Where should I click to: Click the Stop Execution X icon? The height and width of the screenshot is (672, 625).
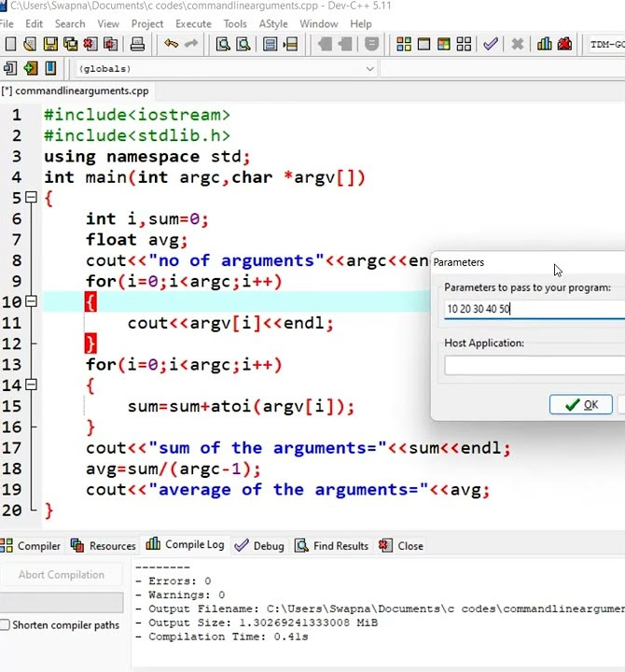point(518,44)
